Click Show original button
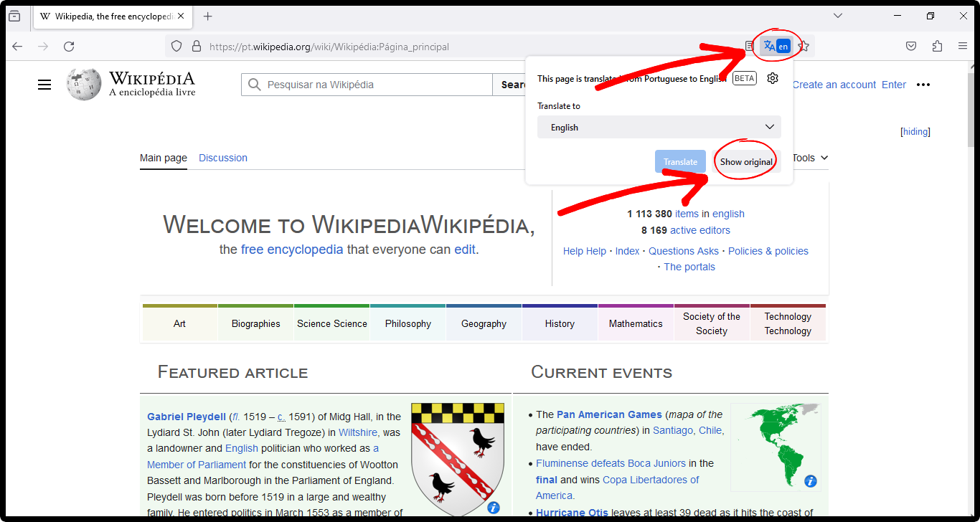Image resolution: width=980 pixels, height=522 pixels. pos(746,161)
